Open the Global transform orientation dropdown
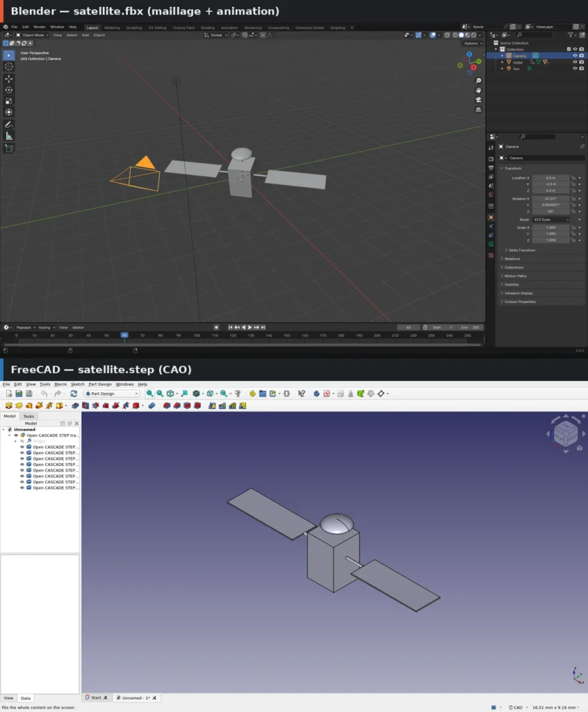This screenshot has height=712, width=588. coord(216,35)
